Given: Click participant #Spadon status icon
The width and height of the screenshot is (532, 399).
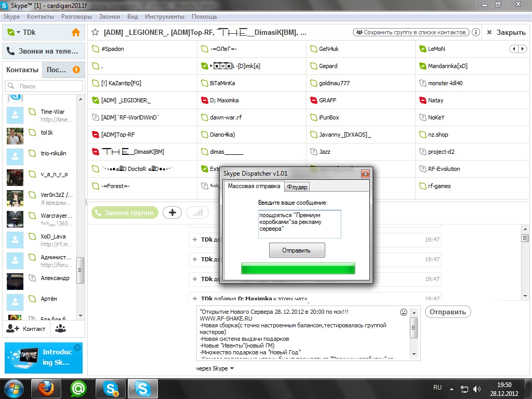Looking at the screenshot, I should click(96, 49).
